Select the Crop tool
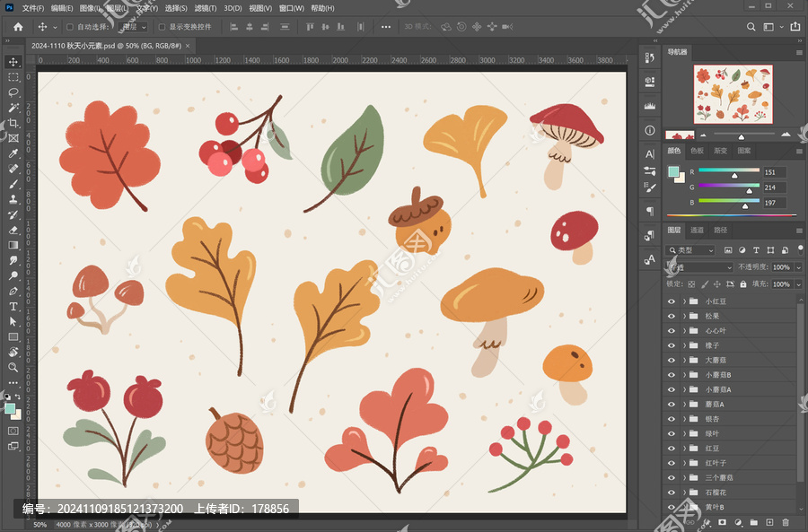808x532 pixels. click(13, 123)
